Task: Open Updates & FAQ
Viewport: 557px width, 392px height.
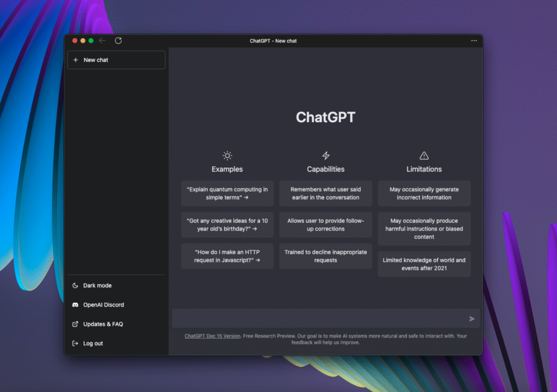Action: point(116,324)
